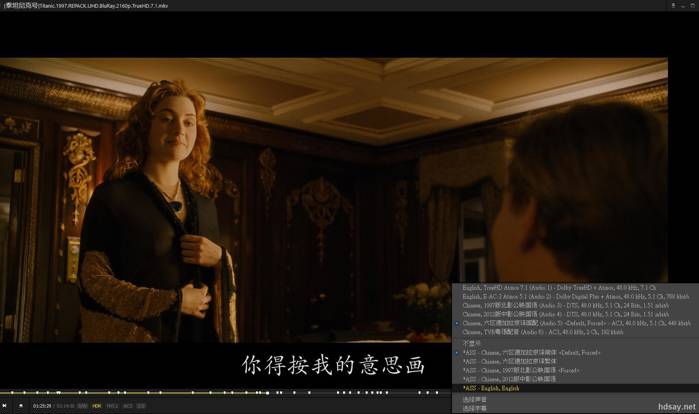Click the current playback time 01:29:29
Image resolution: width=699 pixels, height=414 pixels.
[42, 406]
